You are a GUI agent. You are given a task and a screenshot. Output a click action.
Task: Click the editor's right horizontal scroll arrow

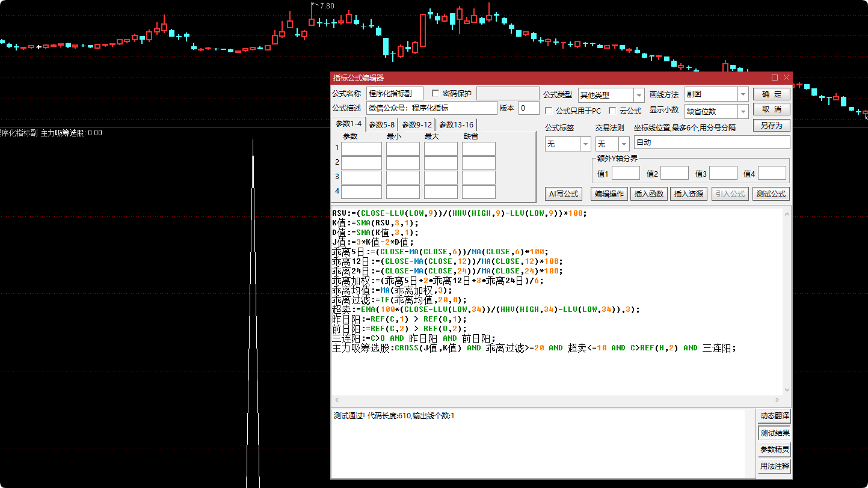coord(777,400)
